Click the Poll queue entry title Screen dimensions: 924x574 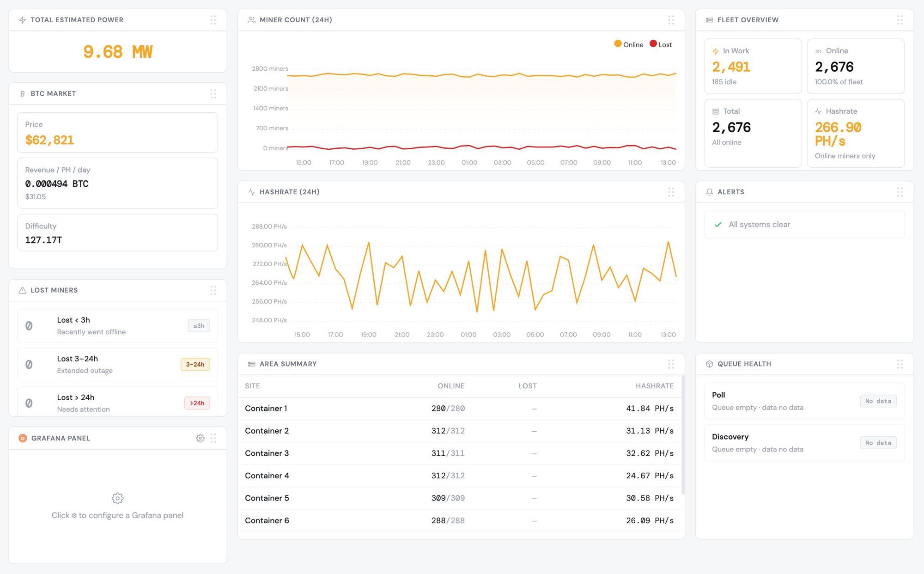click(718, 395)
